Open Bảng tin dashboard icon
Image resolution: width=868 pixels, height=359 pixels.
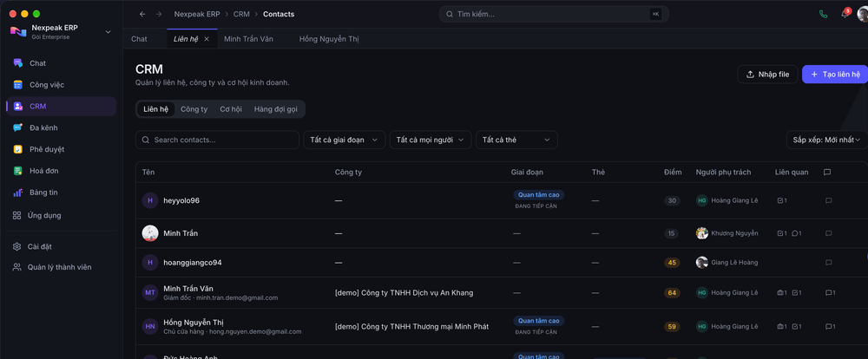17,193
